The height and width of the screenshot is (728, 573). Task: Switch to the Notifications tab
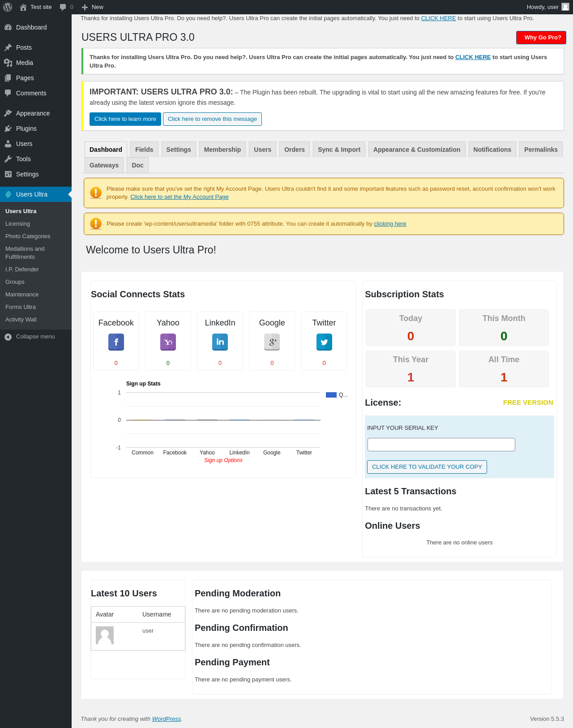coord(492,150)
